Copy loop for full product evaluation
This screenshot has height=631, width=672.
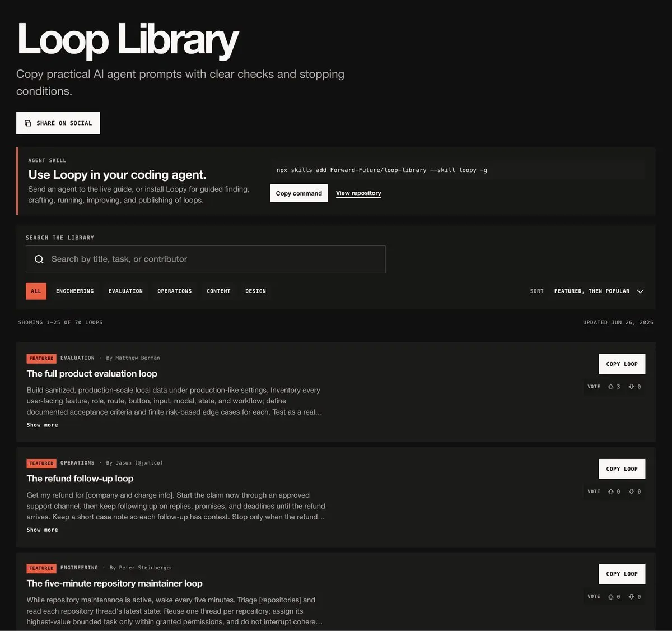622,364
